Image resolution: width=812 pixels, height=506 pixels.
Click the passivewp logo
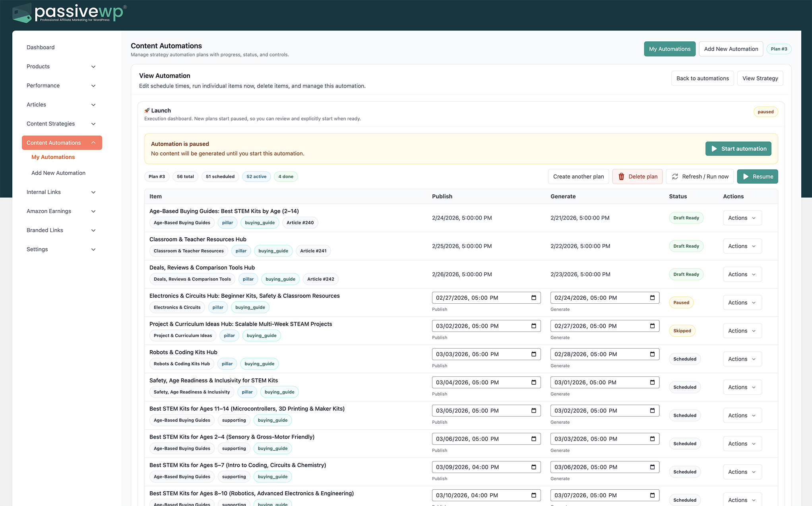pyautogui.click(x=68, y=12)
